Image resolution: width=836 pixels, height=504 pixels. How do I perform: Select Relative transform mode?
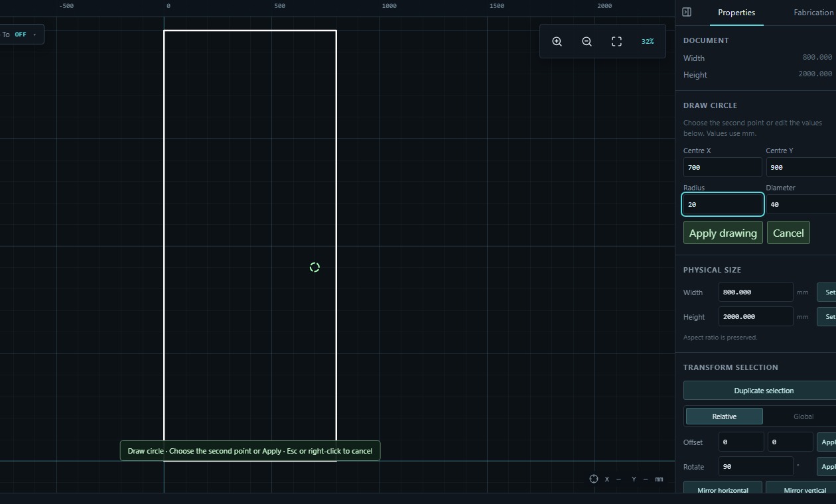point(724,416)
